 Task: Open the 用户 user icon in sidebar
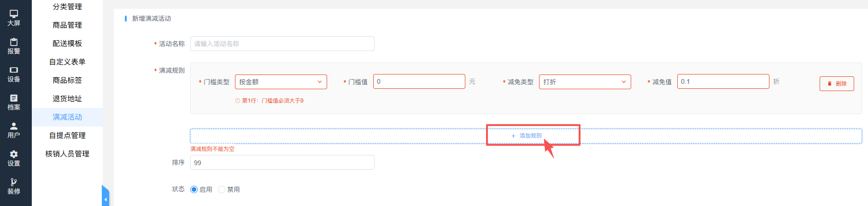coord(14,126)
